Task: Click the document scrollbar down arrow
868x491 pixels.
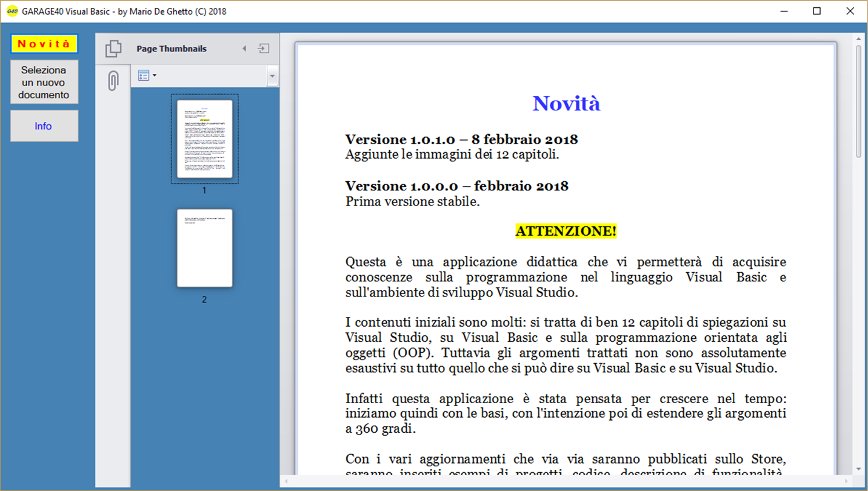Action: 858,470
